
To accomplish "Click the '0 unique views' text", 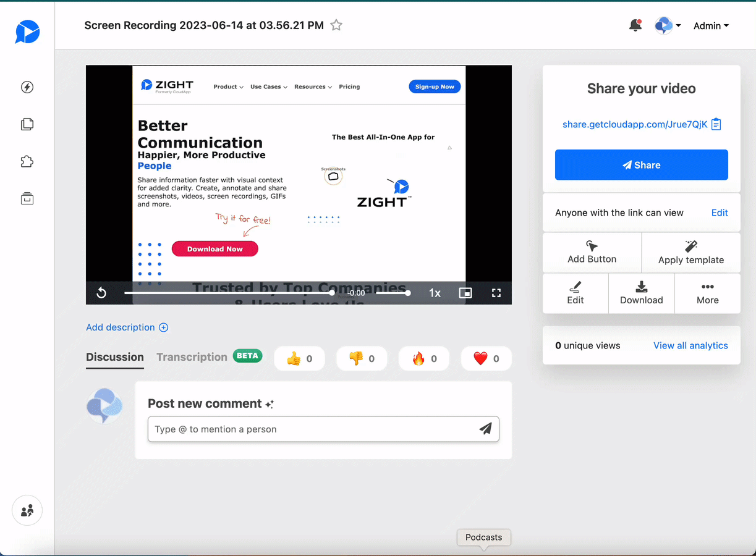I will coord(587,345).
